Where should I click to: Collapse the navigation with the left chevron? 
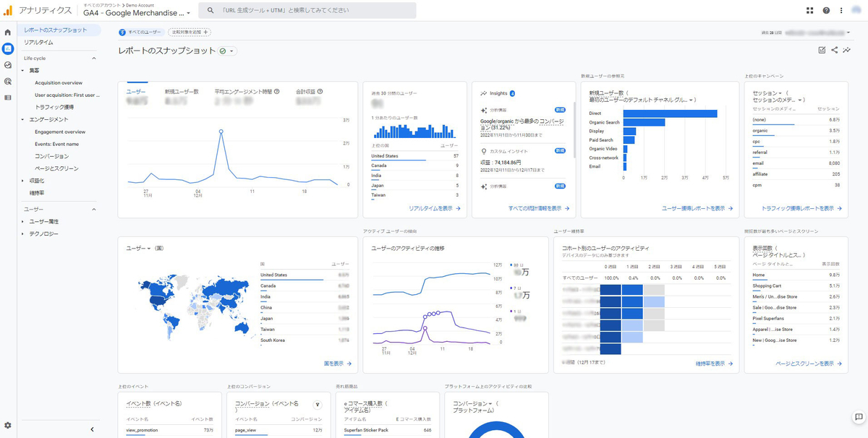point(92,429)
